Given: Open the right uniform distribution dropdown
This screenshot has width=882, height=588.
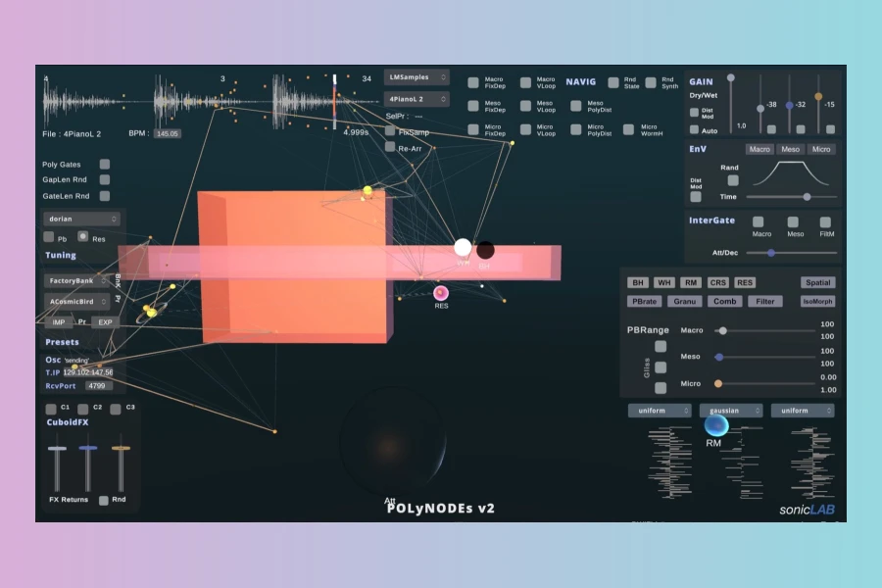Looking at the screenshot, I should pyautogui.click(x=802, y=411).
